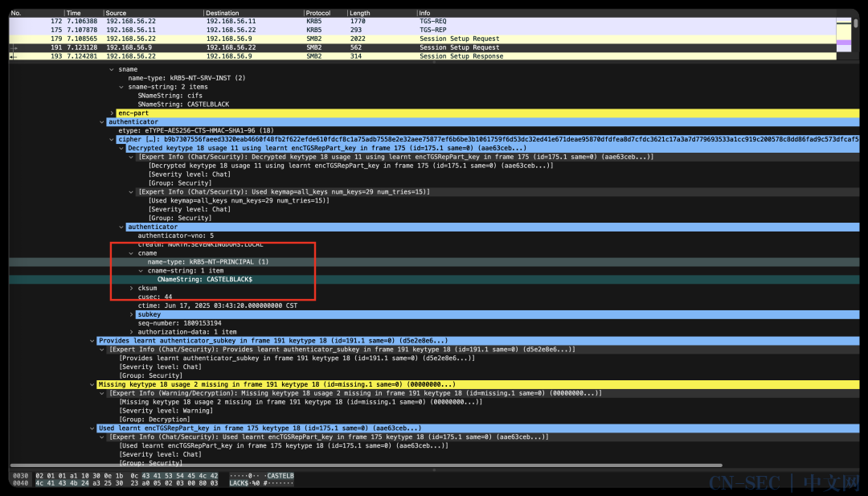The width and height of the screenshot is (868, 496).
Task: Collapse the blue-highlighted Decrypted keytype 18 usage 11 node
Action: [122, 149]
